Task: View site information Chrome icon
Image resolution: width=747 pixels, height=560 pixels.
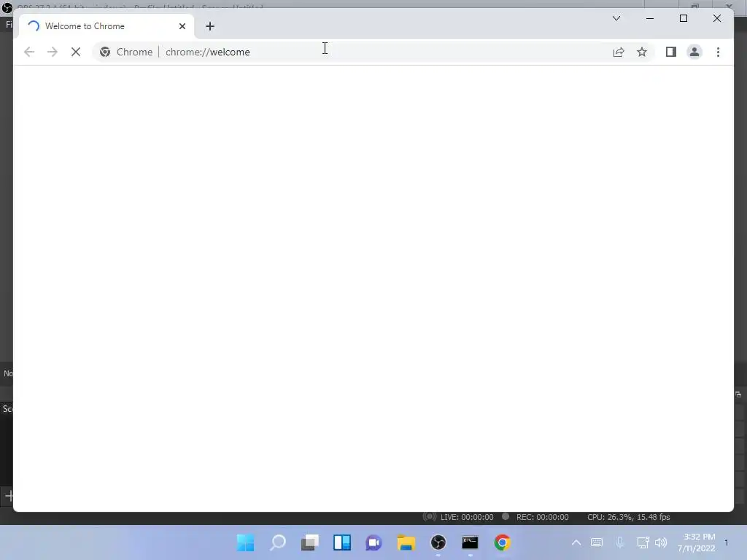Action: tap(105, 52)
